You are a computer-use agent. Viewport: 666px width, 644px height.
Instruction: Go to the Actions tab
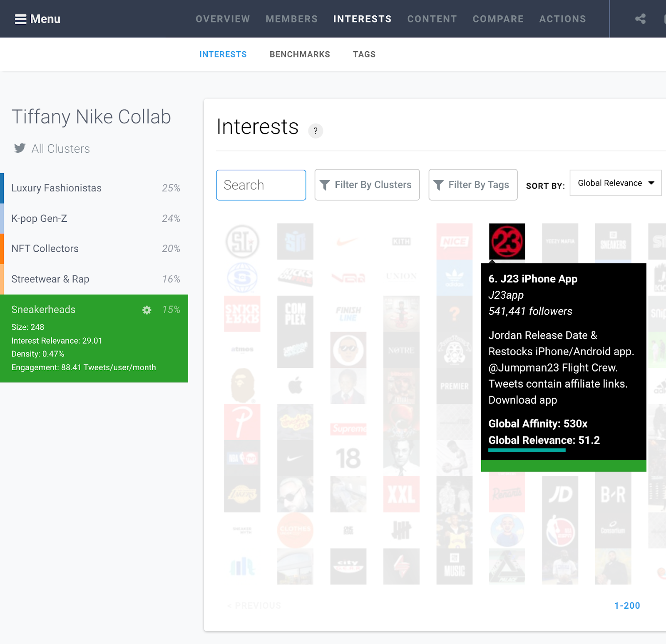(563, 19)
